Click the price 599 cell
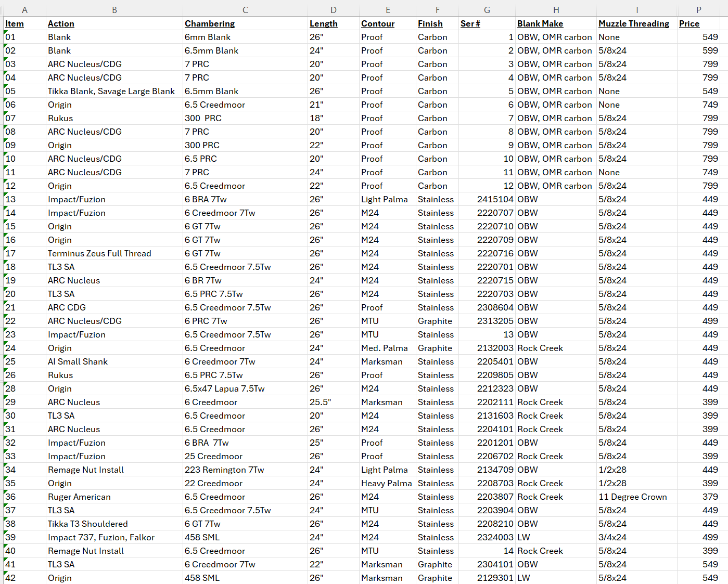This screenshot has width=728, height=584. 698,50
